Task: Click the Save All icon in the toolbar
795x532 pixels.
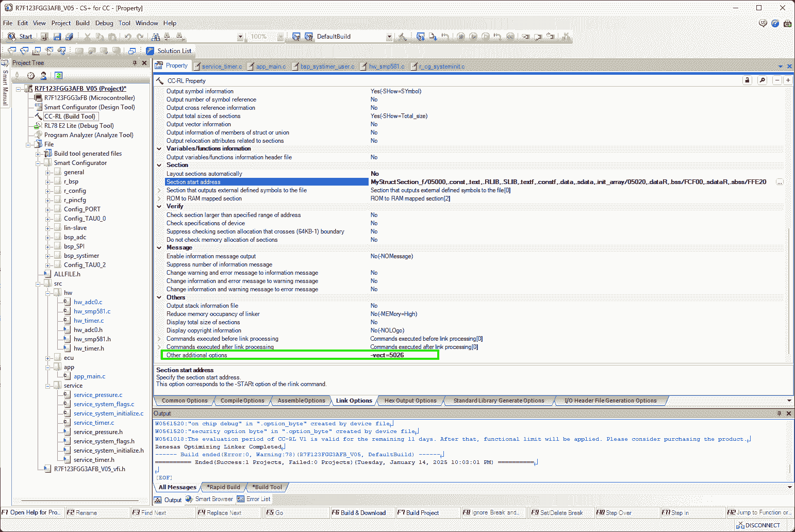Action: point(69,37)
